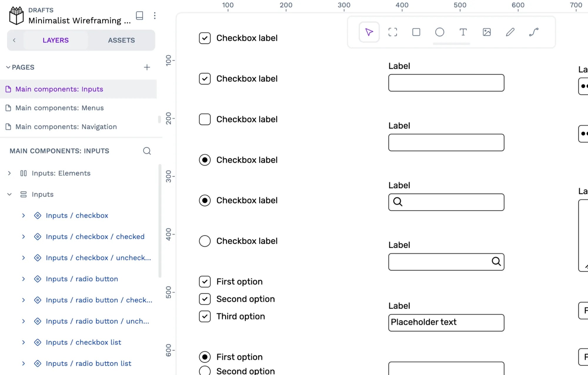
Task: Select the Board frame tool
Action: tap(392, 32)
